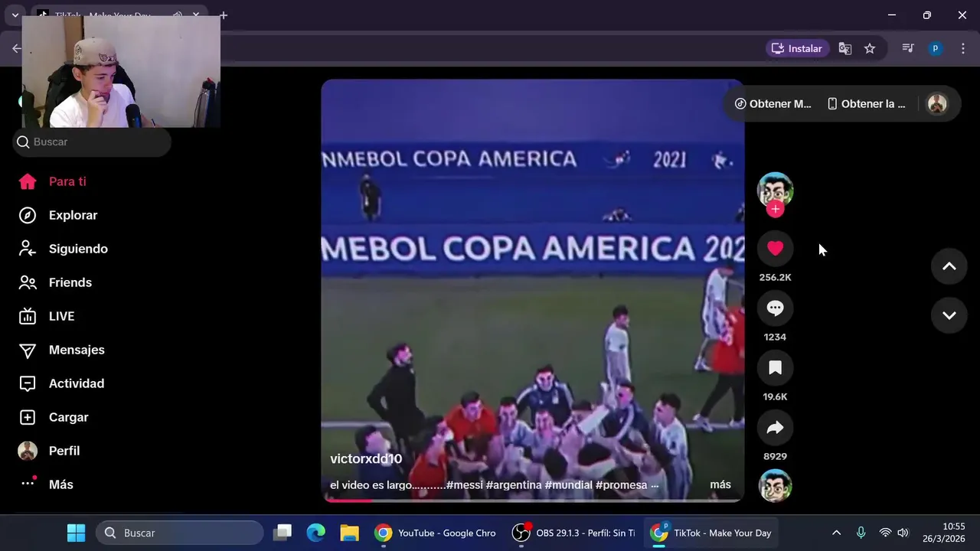Click the microphone icon in system tray

click(x=861, y=533)
